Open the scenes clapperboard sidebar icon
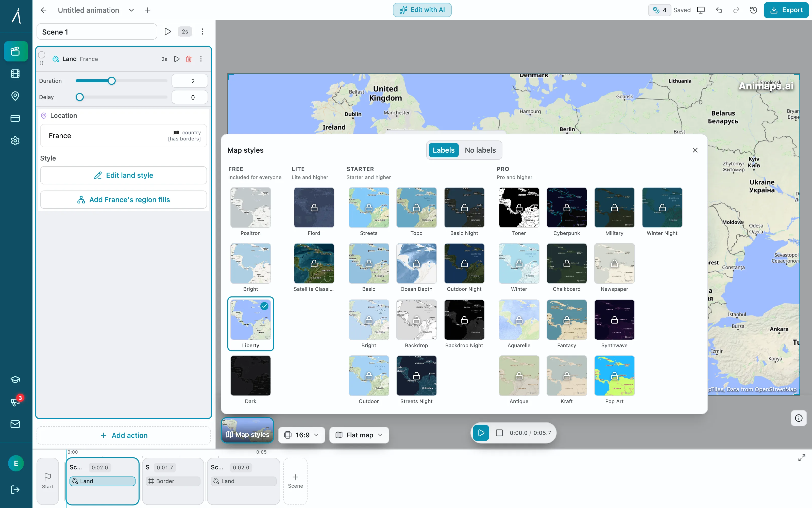 point(15,51)
